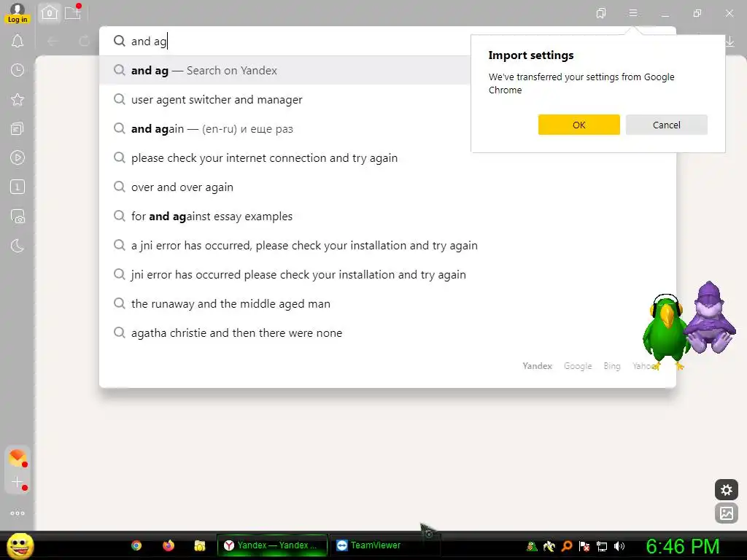
Task: Click the network tray icon
Action: tap(602, 546)
